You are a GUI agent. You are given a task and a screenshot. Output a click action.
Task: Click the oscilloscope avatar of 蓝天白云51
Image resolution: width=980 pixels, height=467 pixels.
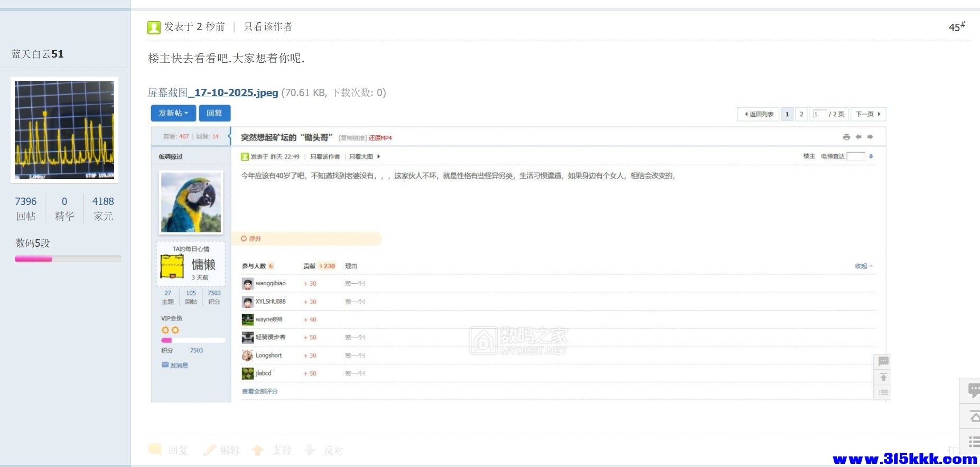point(64,130)
